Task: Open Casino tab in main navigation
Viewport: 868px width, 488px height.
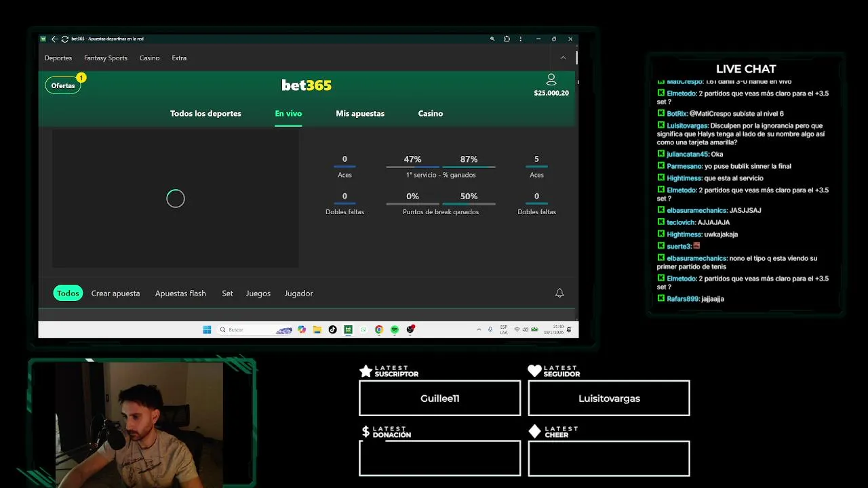Action: (x=431, y=113)
